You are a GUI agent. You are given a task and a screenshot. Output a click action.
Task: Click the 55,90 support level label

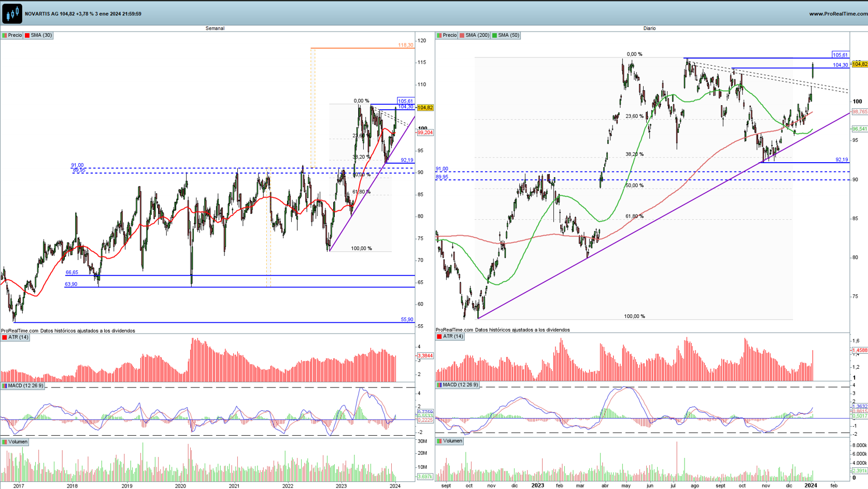tap(407, 320)
